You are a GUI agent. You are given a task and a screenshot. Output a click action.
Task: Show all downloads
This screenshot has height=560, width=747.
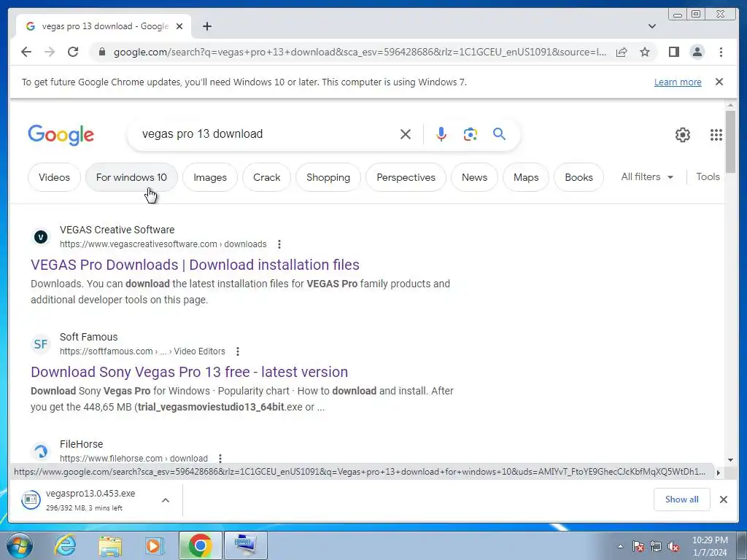pyautogui.click(x=682, y=499)
